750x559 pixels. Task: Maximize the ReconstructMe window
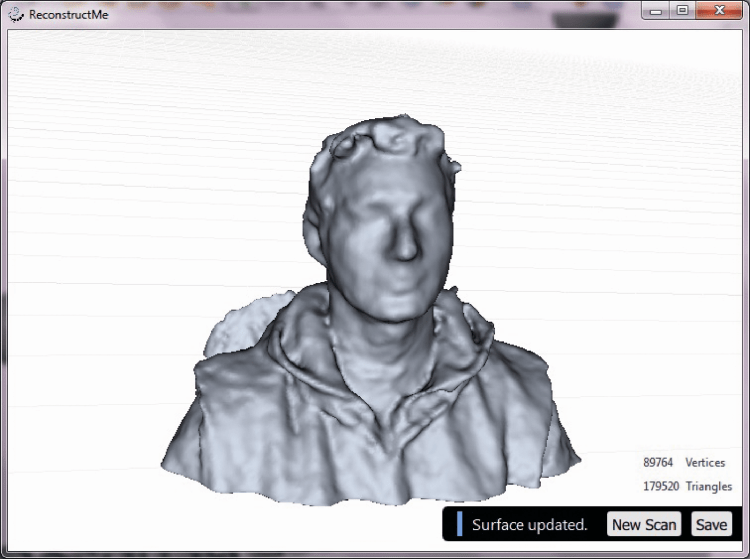pos(682,11)
